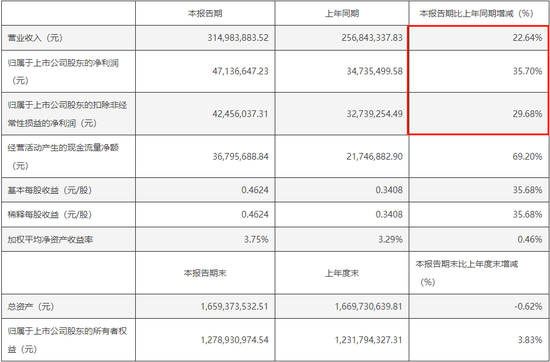This screenshot has width=550, height=362.
Task: Select the prior year equity value 1,231,794,327.31
Action: click(x=369, y=340)
